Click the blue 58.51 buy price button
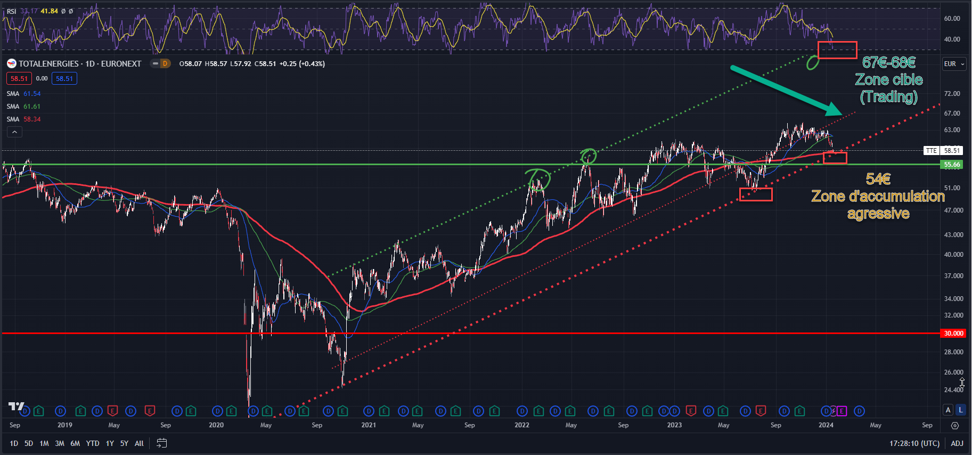This screenshot has width=980, height=455. [x=64, y=79]
